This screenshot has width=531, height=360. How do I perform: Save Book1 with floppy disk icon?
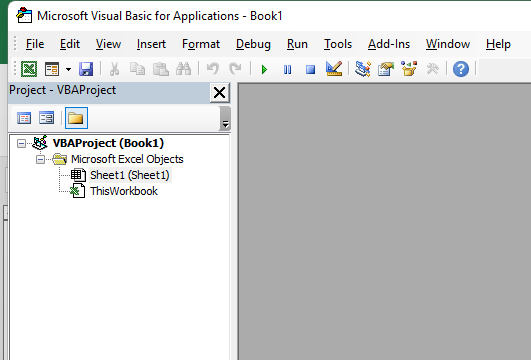click(86, 69)
